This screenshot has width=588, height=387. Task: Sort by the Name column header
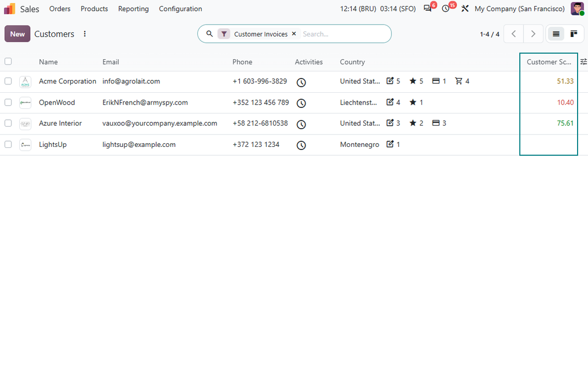[x=48, y=62]
